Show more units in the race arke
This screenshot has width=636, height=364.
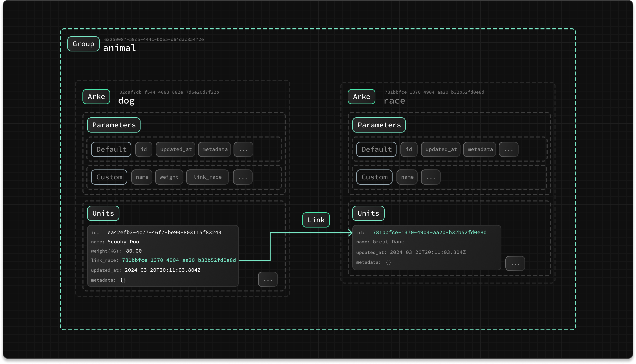[515, 264]
